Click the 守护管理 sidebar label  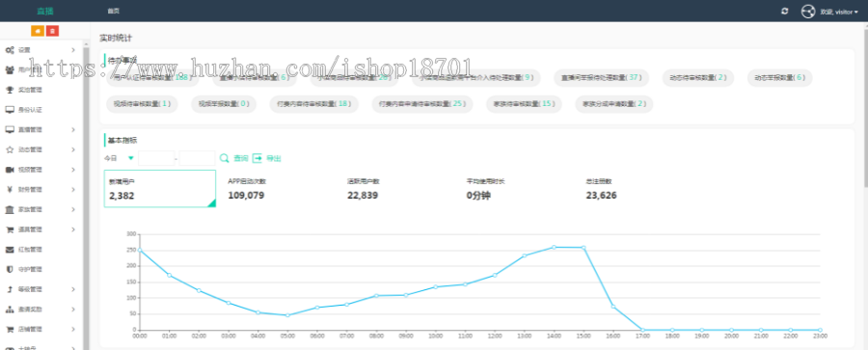tap(30, 269)
